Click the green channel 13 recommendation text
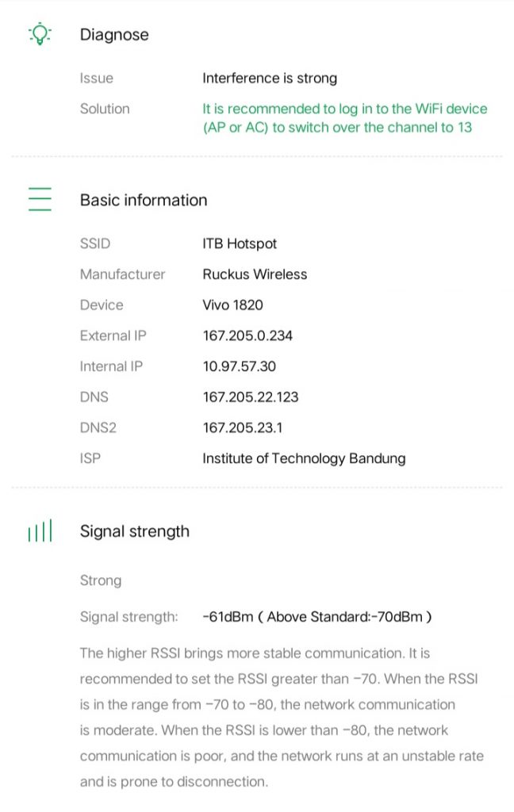This screenshot has width=514, height=812. pyautogui.click(x=344, y=117)
